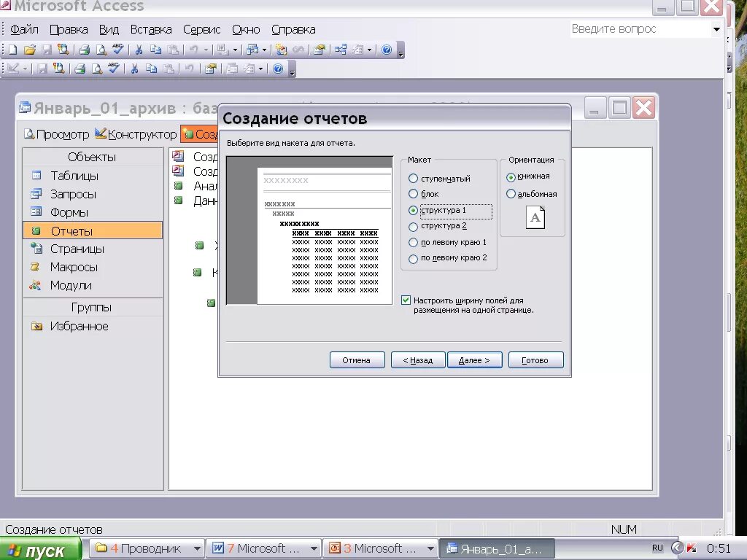Select Страницы in the Objects pane
This screenshot has height=560, width=747.
coord(77,249)
